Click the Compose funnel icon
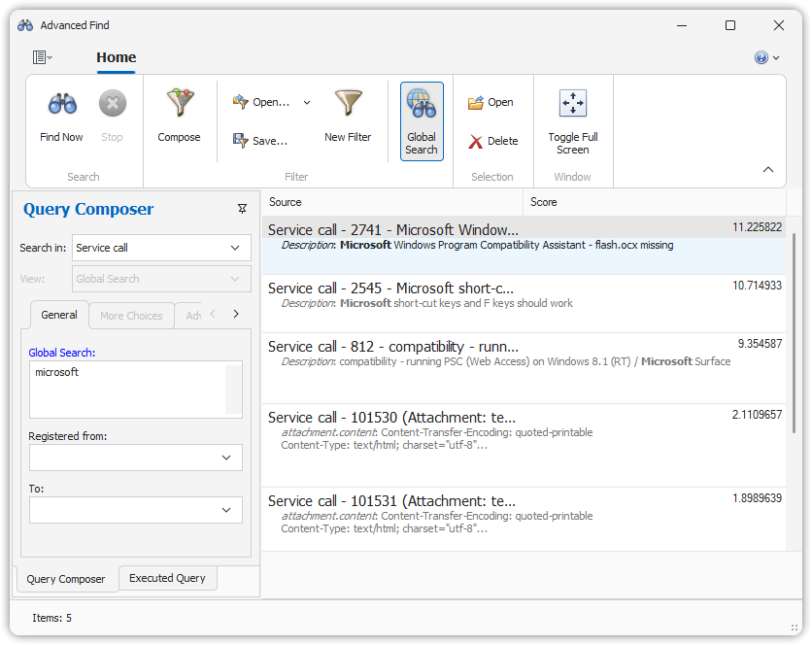The width and height of the screenshot is (812, 645). [179, 104]
